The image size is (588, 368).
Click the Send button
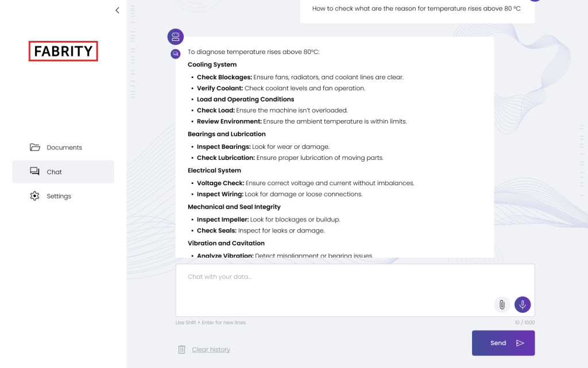(x=503, y=342)
